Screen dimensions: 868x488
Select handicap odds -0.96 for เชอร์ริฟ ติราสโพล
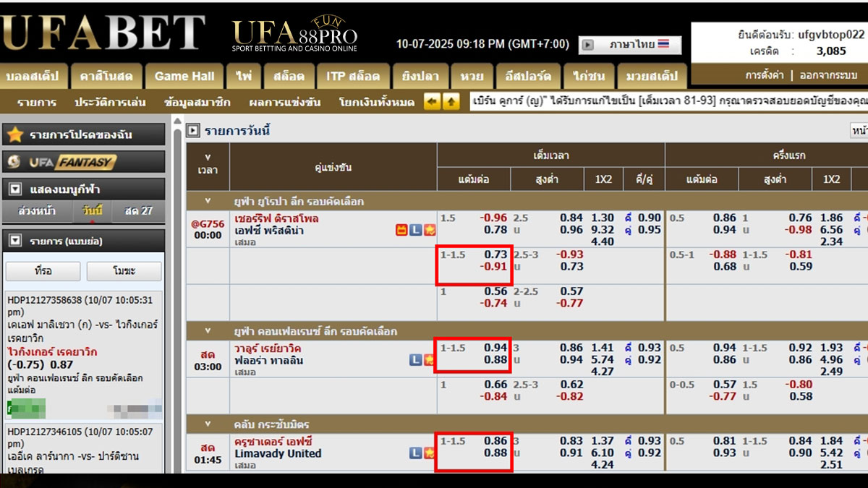(495, 218)
